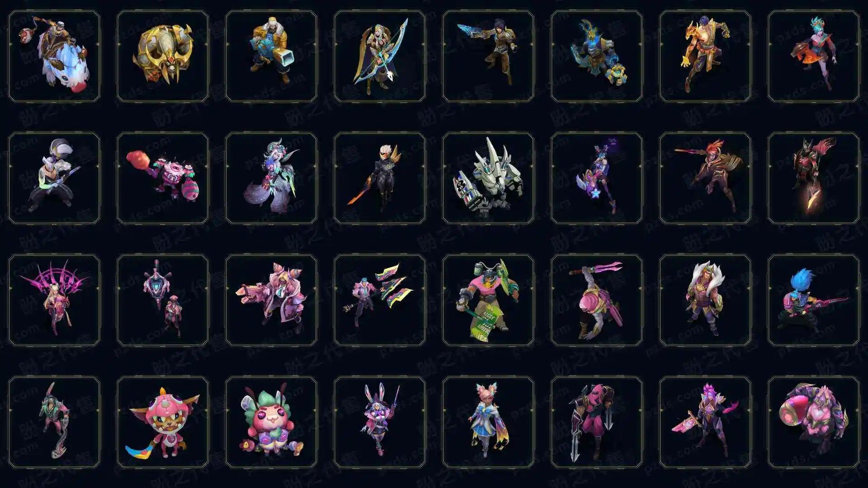This screenshot has height=488, width=868.
Task: Pick the green-caped bull with pink shirt
Action: pyautogui.click(x=488, y=300)
